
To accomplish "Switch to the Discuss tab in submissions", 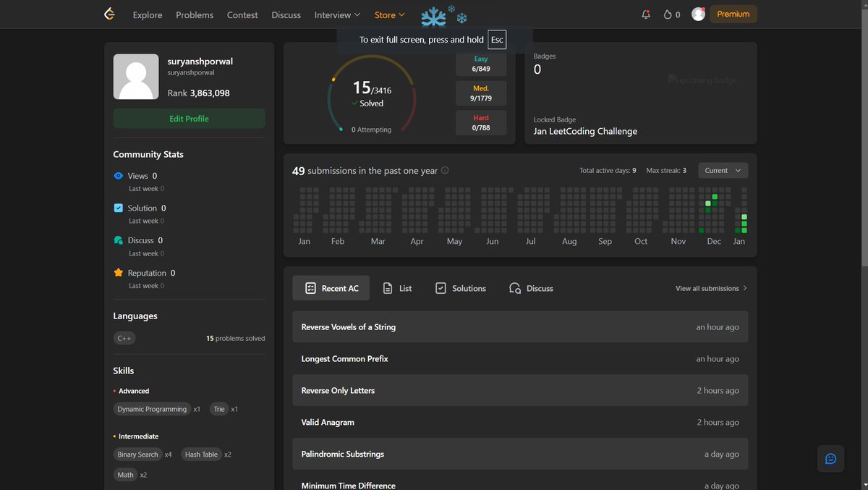I will pos(531,288).
